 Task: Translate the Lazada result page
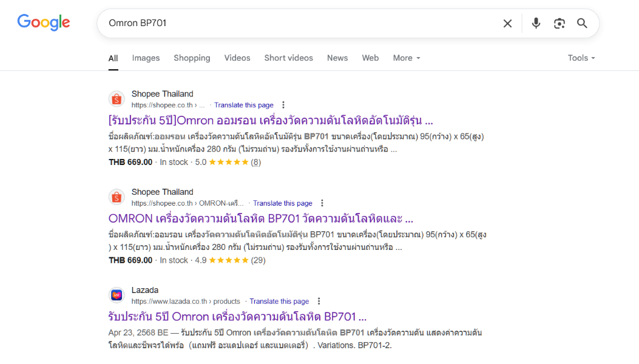coord(279,302)
